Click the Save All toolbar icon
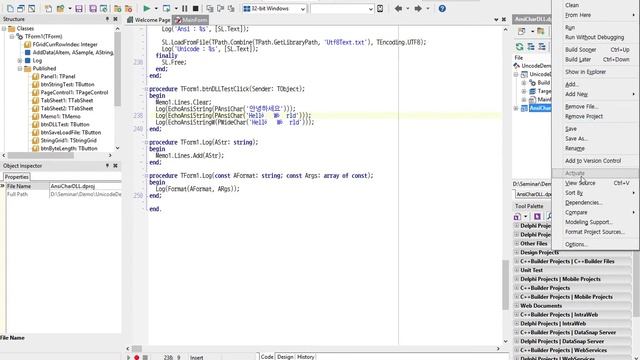This screenshot has height=360, width=640. [x=93, y=8]
